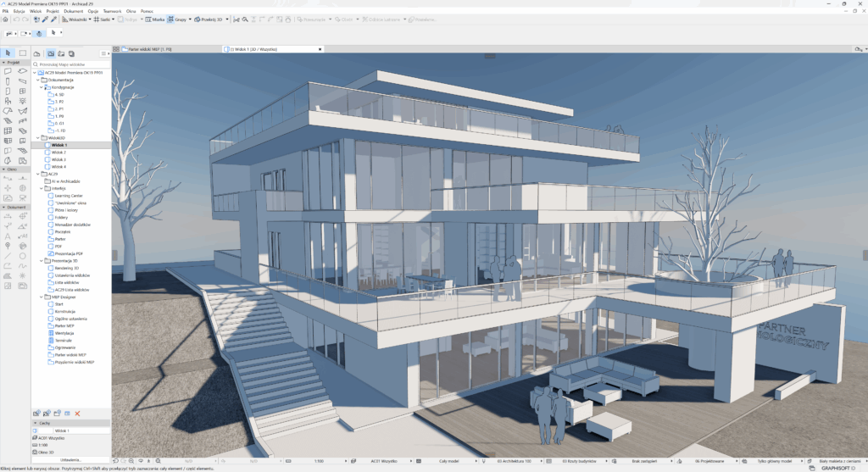Select the Arrow selection tool
Viewport: 868px width, 472px height.
pyautogui.click(x=8, y=53)
